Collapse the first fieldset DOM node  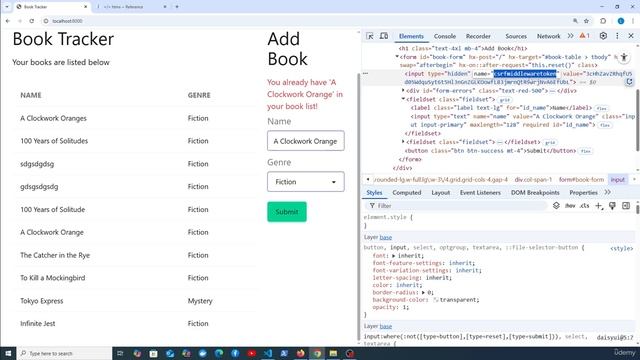click(x=403, y=99)
